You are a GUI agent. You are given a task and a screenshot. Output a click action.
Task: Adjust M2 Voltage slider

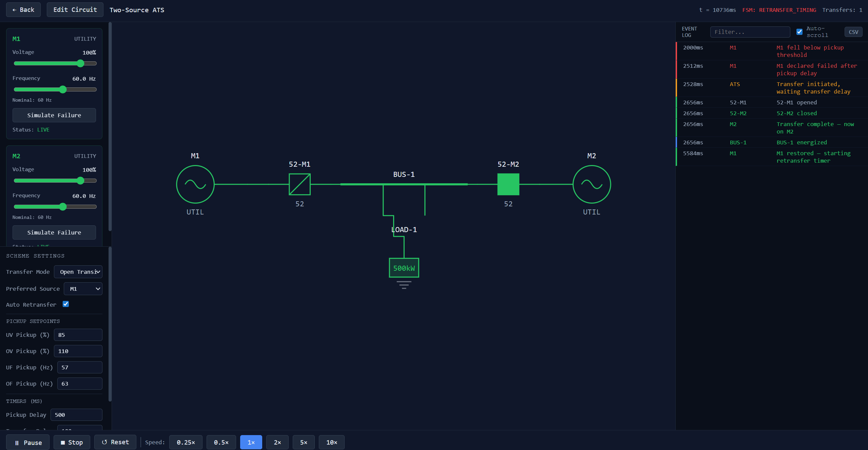55,181
